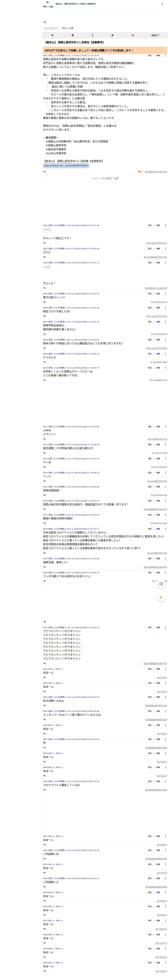Go to the next page of thread
The width and height of the screenshot is (168, 980).
pos(113,35)
